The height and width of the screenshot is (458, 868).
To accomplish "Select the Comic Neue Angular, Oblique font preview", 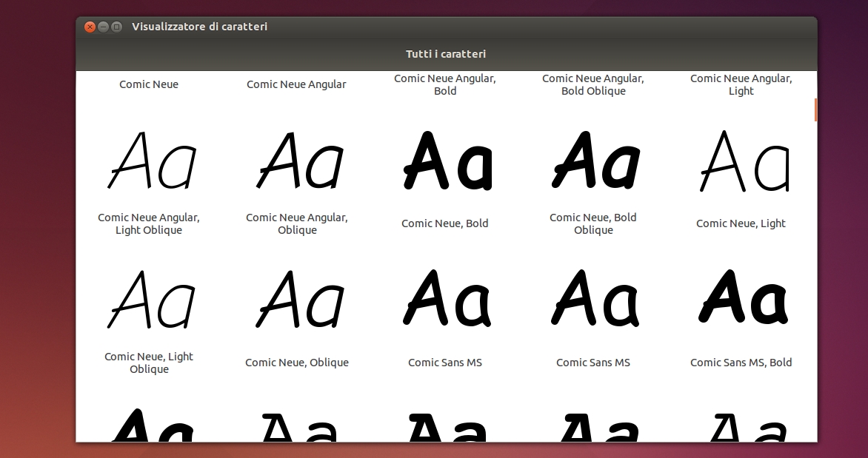I will click(297, 160).
